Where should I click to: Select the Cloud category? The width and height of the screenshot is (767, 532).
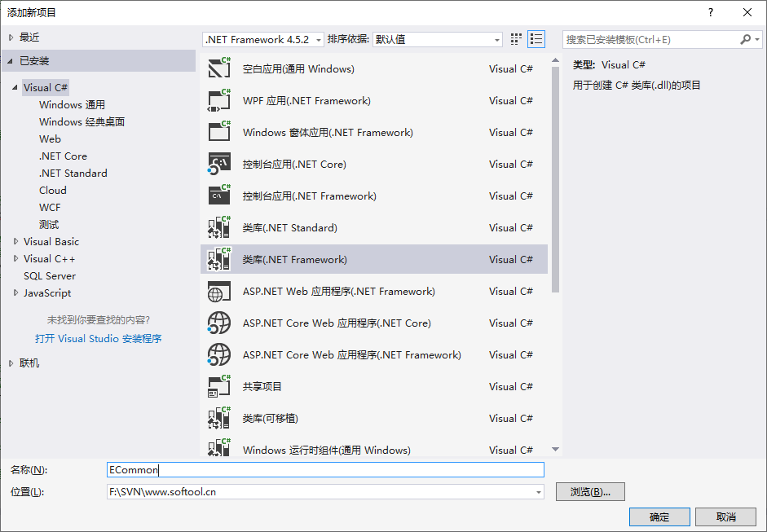tap(53, 190)
